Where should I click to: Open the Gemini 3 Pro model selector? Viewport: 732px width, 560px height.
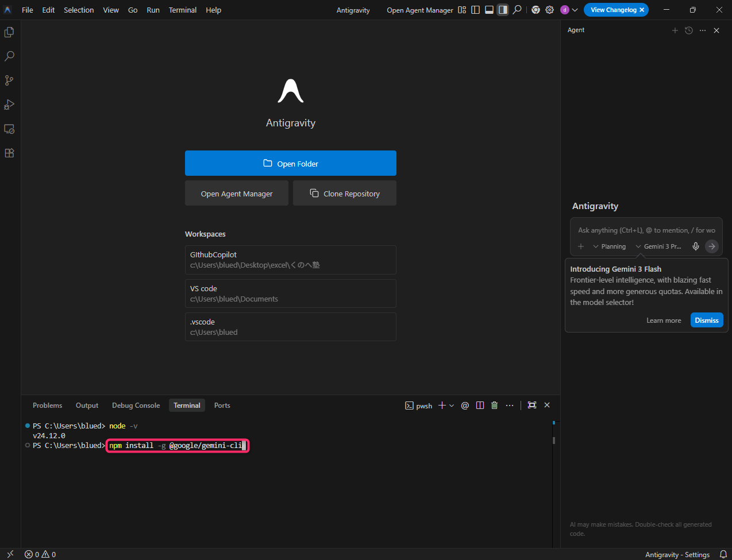[658, 246]
